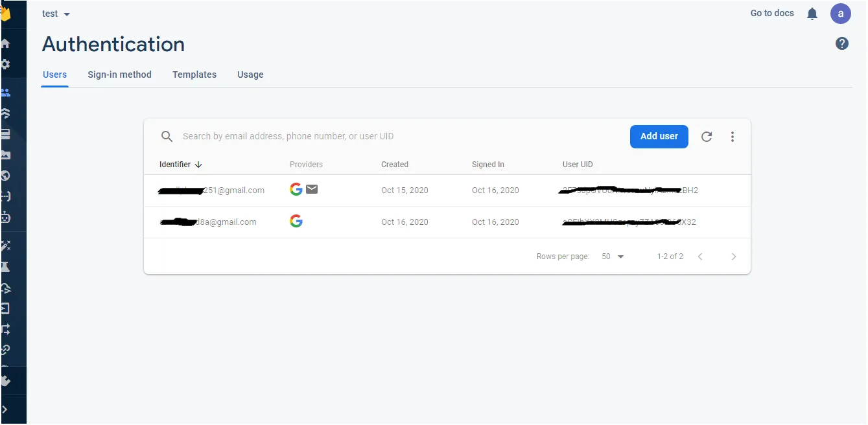The width and height of the screenshot is (868, 425).
Task: Open Extensions puzzle piece icon in the sidebar
Action: [x=5, y=380]
